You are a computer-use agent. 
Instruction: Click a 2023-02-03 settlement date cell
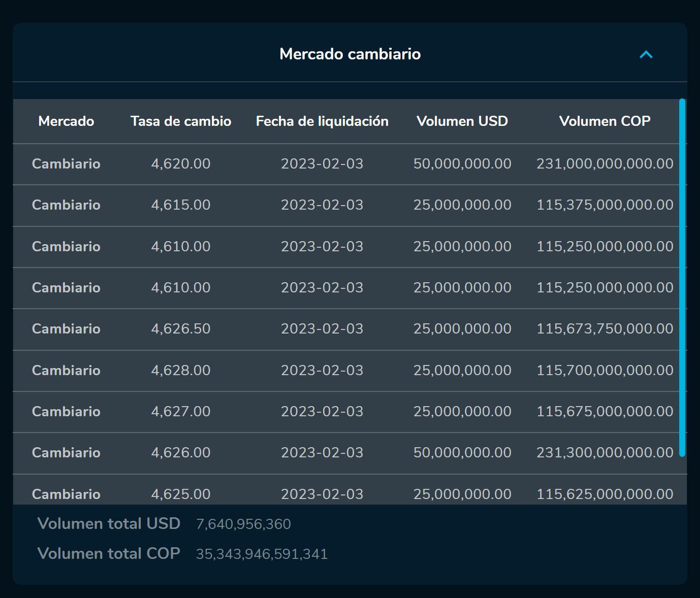click(x=322, y=163)
